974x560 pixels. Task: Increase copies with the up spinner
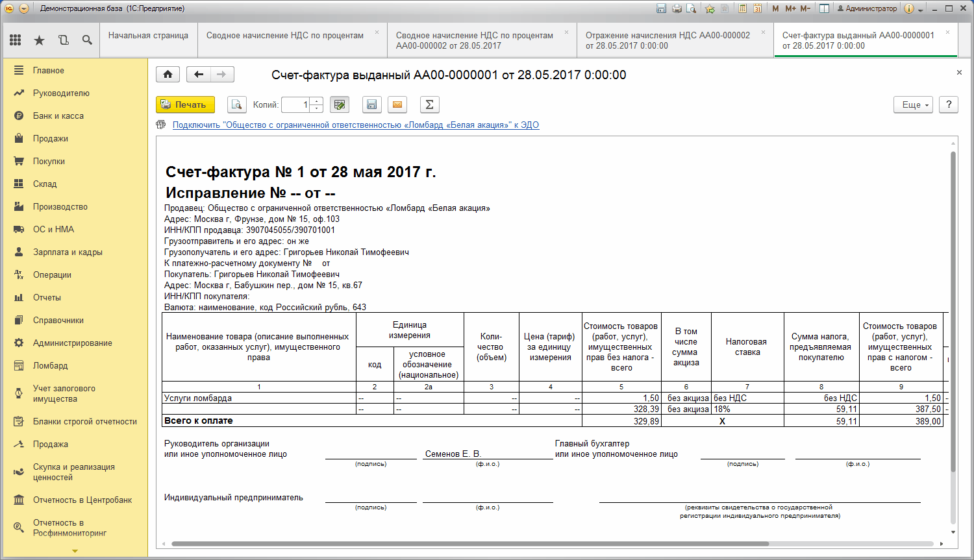click(316, 101)
